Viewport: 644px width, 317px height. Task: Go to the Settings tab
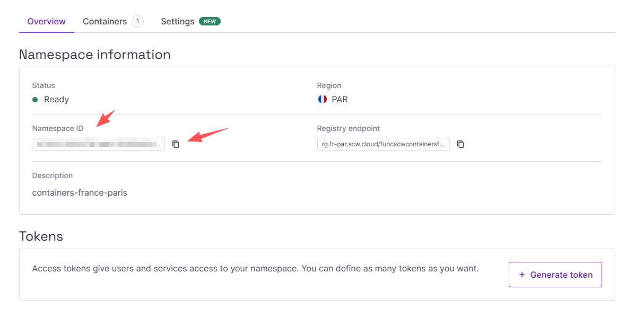coord(178,22)
